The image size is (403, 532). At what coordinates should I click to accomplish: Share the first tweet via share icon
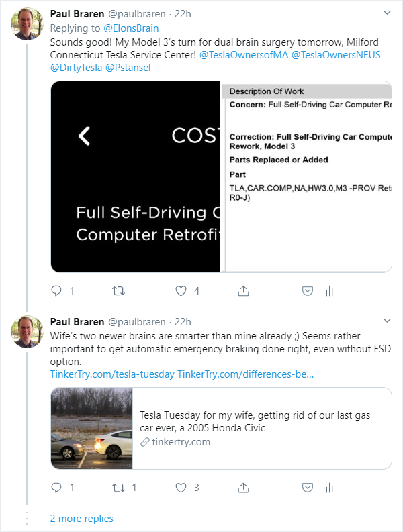point(243,290)
